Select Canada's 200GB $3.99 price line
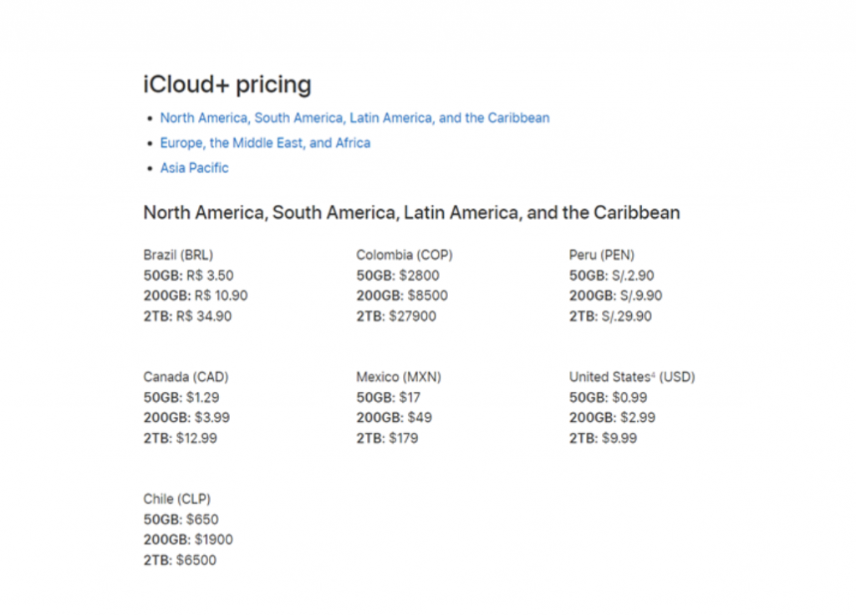This screenshot has width=856, height=616. pos(186,417)
